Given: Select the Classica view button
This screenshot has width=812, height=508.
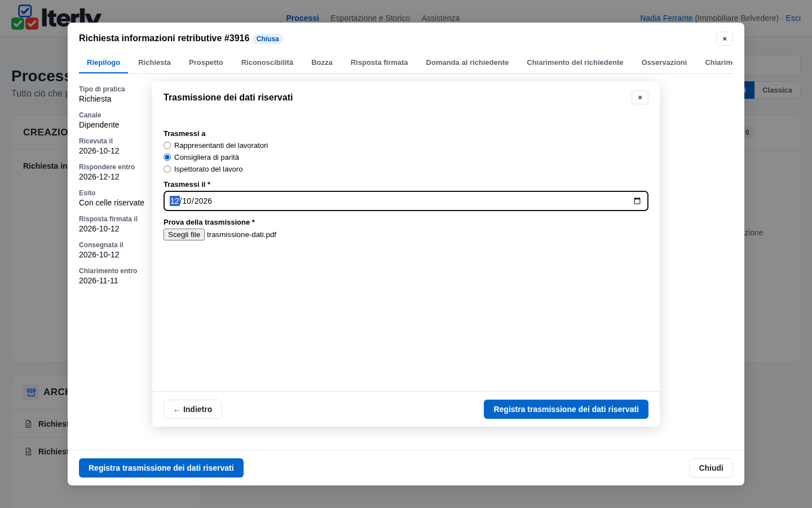Looking at the screenshot, I should point(777,90).
